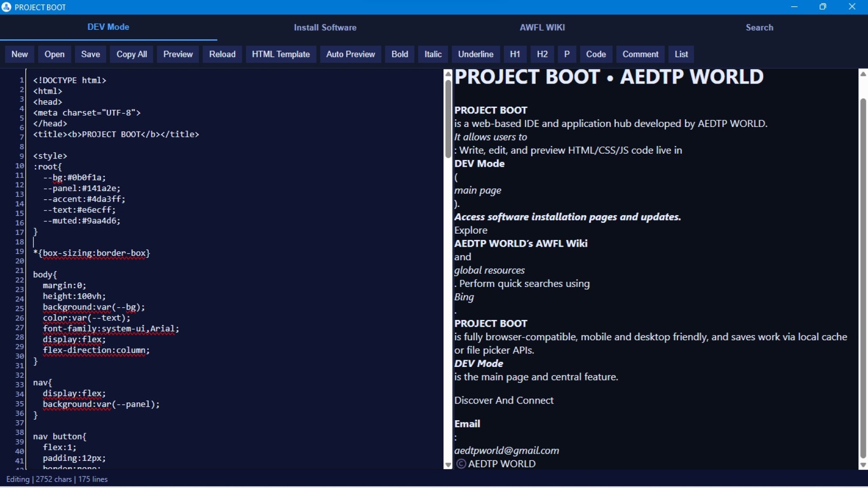Viewport: 868px width, 488px height.
Task: Minimize the PROJECT BOOT window
Action: [794, 7]
